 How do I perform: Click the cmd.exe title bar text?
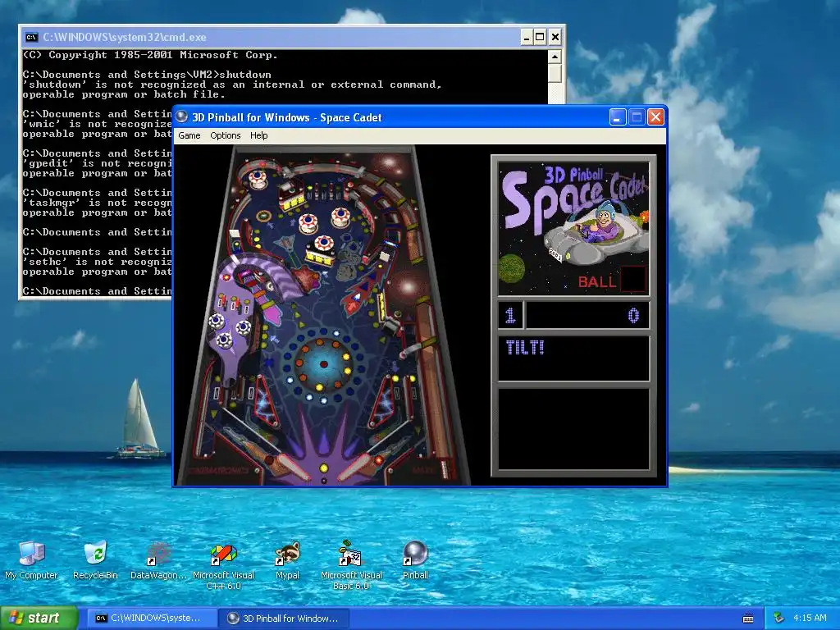[x=125, y=37]
